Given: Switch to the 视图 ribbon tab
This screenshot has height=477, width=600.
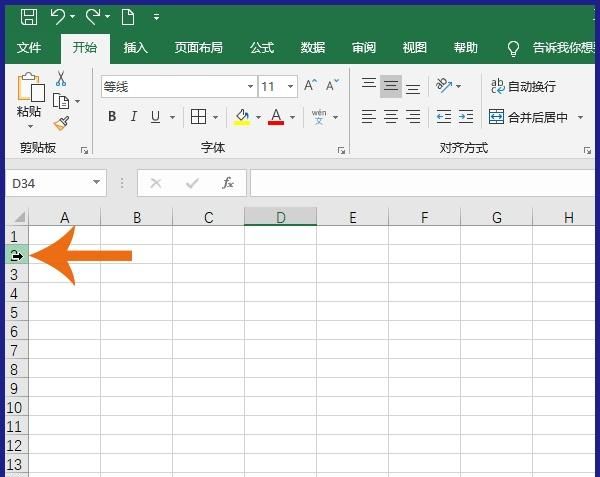Looking at the screenshot, I should click(414, 48).
